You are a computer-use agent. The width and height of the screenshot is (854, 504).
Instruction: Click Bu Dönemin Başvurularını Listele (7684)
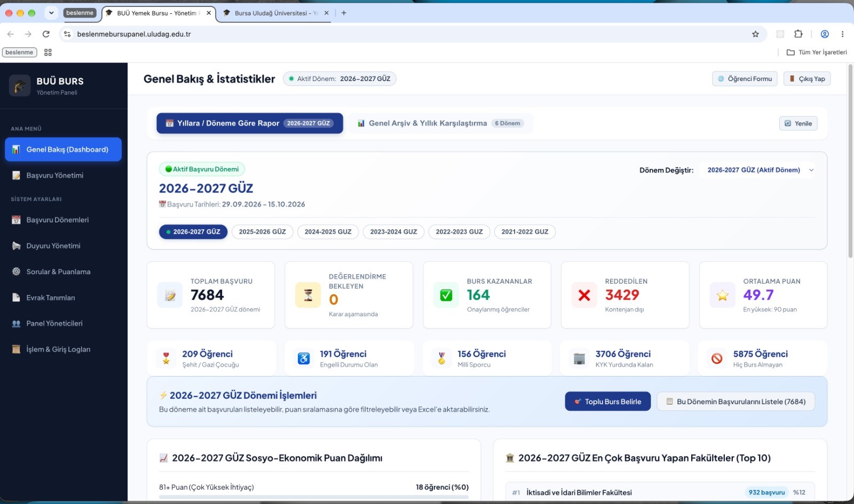(x=736, y=402)
